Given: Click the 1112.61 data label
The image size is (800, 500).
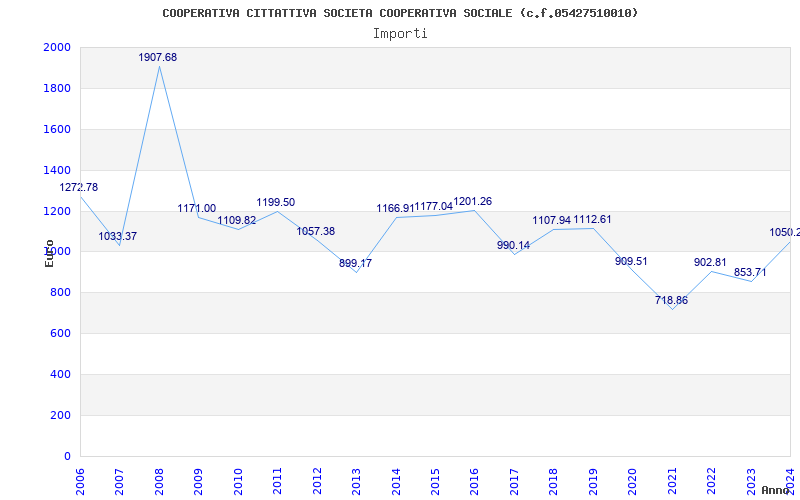Looking at the screenshot, I should coord(592,219).
